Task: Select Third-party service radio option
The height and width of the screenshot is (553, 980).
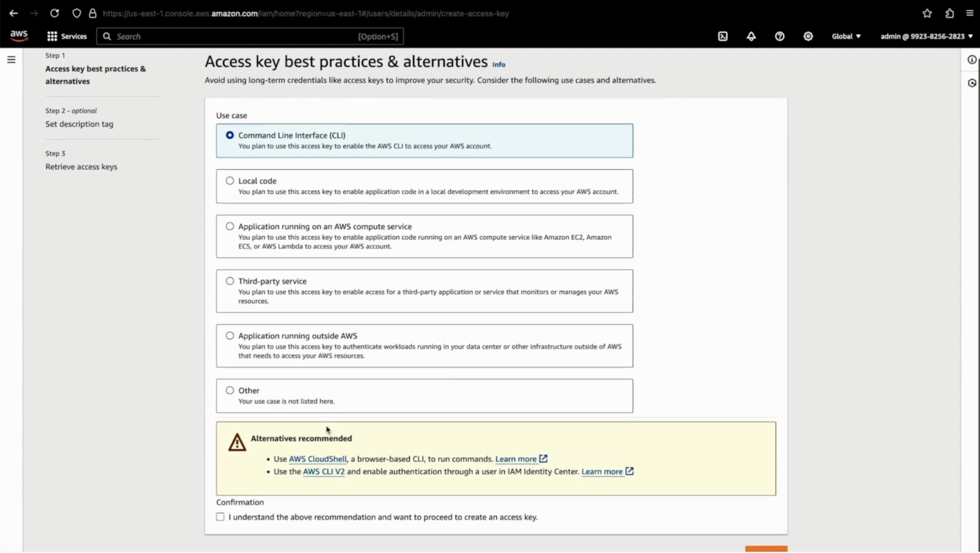Action: click(x=230, y=281)
